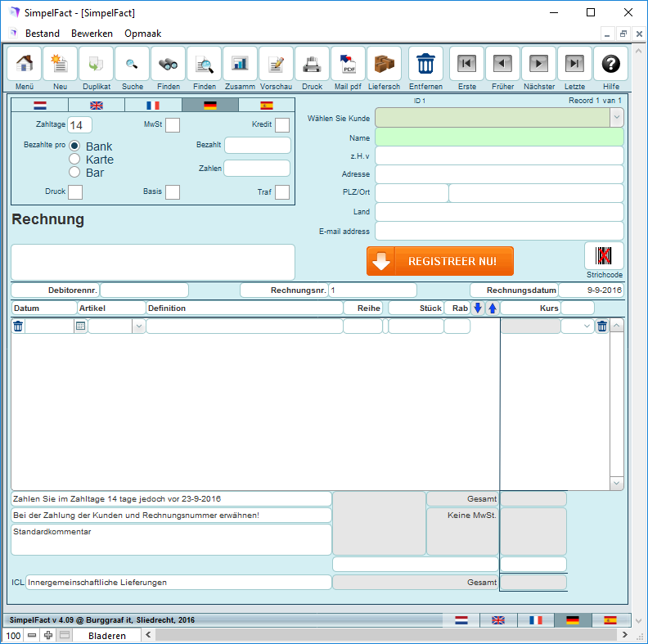Click the Entfernen trash icon
The height and width of the screenshot is (644, 648).
pyautogui.click(x=425, y=64)
